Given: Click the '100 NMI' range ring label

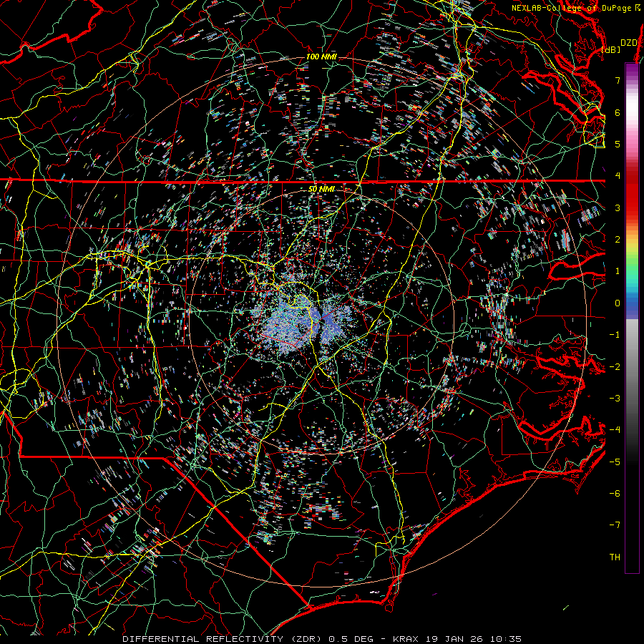Looking at the screenshot, I should [321, 57].
